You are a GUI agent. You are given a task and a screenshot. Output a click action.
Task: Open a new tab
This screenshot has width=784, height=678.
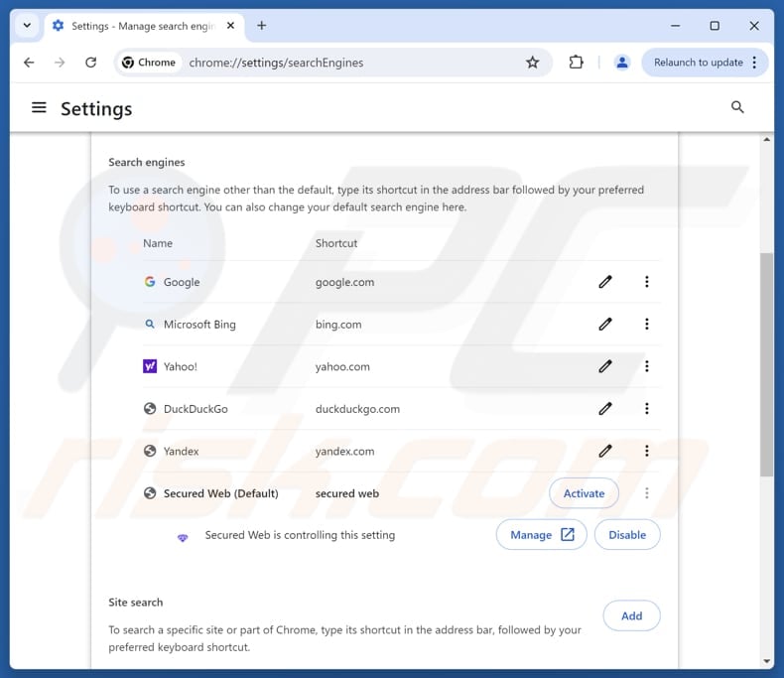pyautogui.click(x=262, y=26)
